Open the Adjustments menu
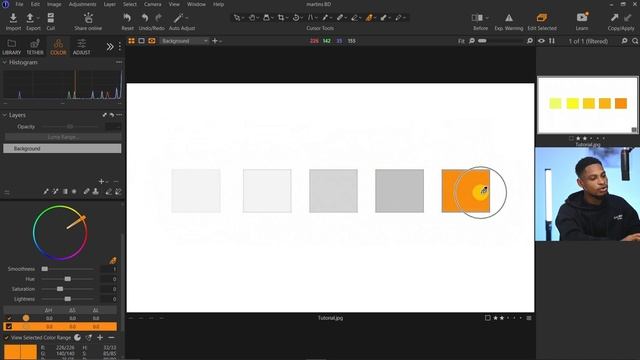640x360 pixels. click(x=82, y=4)
